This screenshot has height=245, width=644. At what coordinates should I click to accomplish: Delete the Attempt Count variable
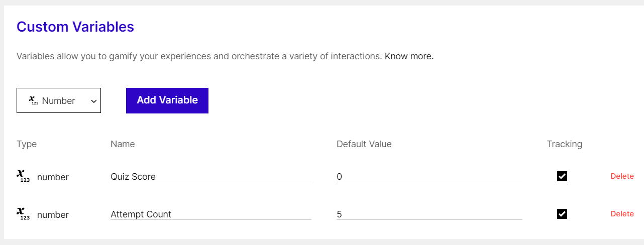click(622, 214)
